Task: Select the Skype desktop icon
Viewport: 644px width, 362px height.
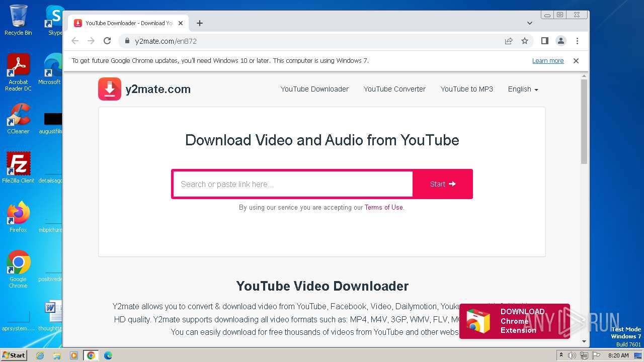Action: [x=54, y=20]
